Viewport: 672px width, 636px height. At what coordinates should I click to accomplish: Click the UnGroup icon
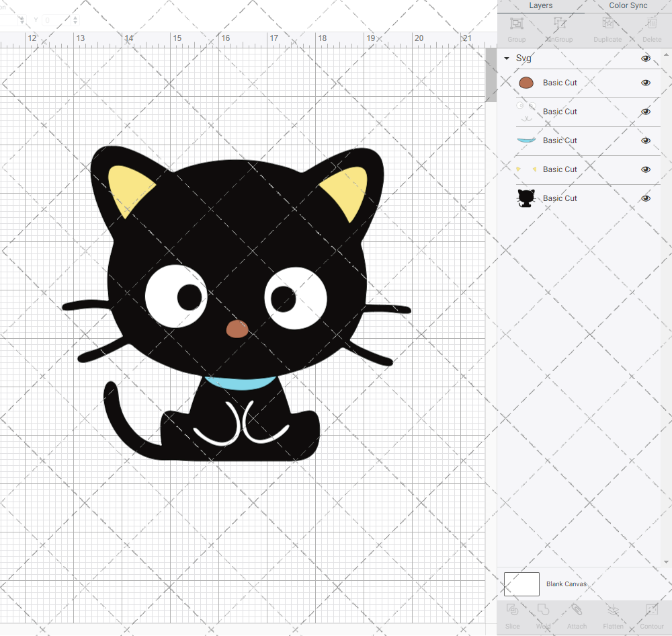click(559, 24)
